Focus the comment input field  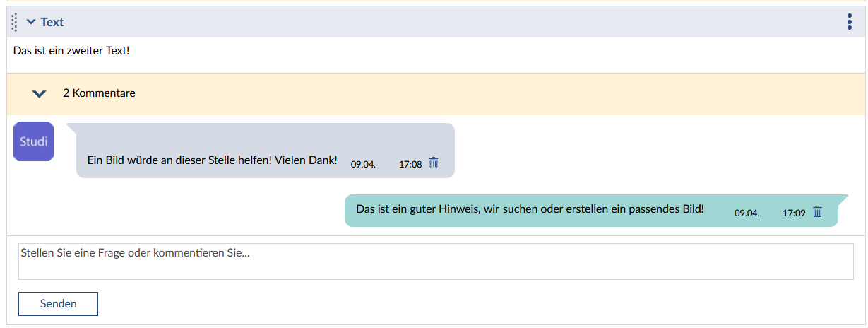[435, 262]
